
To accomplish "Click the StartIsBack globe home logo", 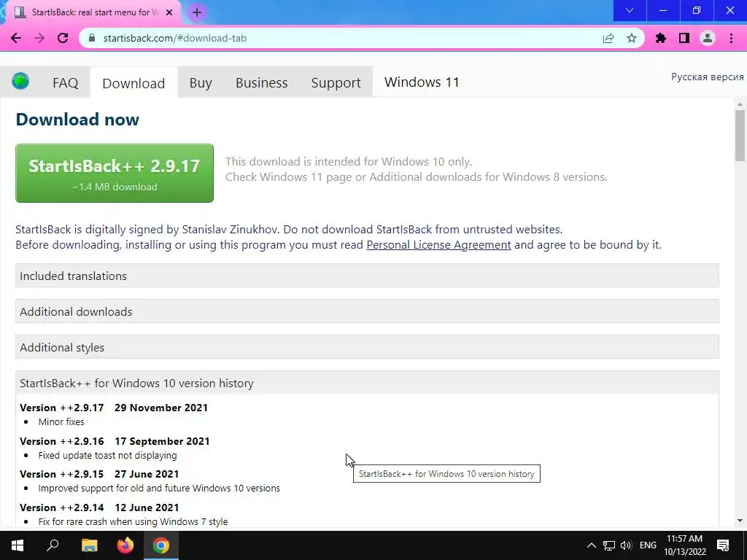I will click(x=20, y=81).
